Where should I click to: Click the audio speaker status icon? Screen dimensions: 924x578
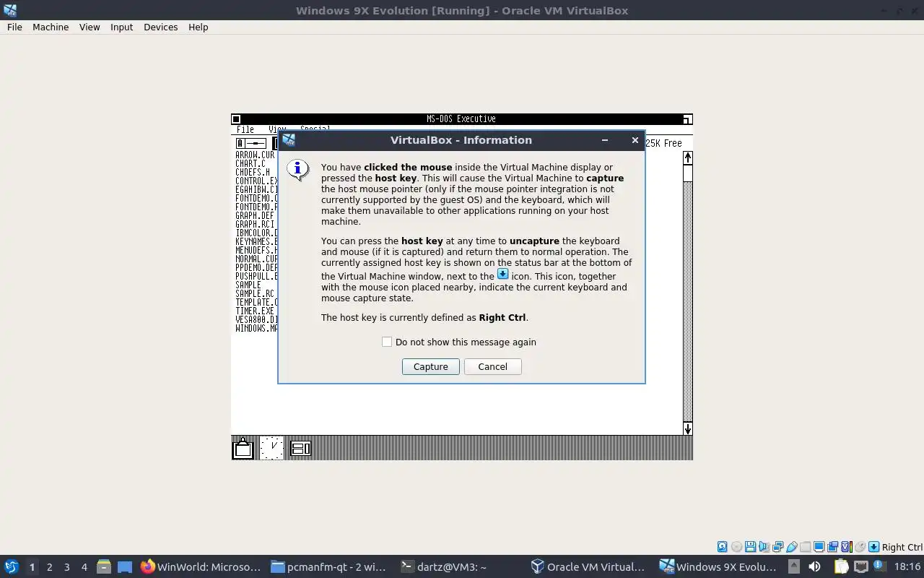tap(764, 547)
